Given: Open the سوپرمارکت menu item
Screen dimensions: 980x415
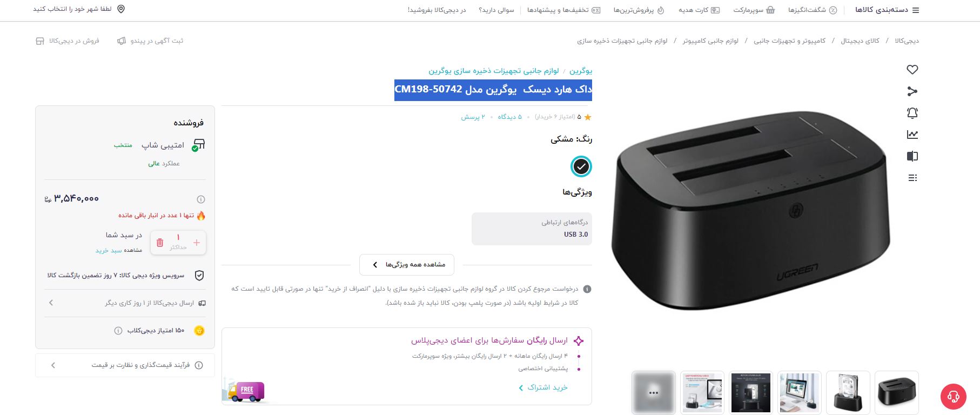Looking at the screenshot, I should (x=754, y=10).
